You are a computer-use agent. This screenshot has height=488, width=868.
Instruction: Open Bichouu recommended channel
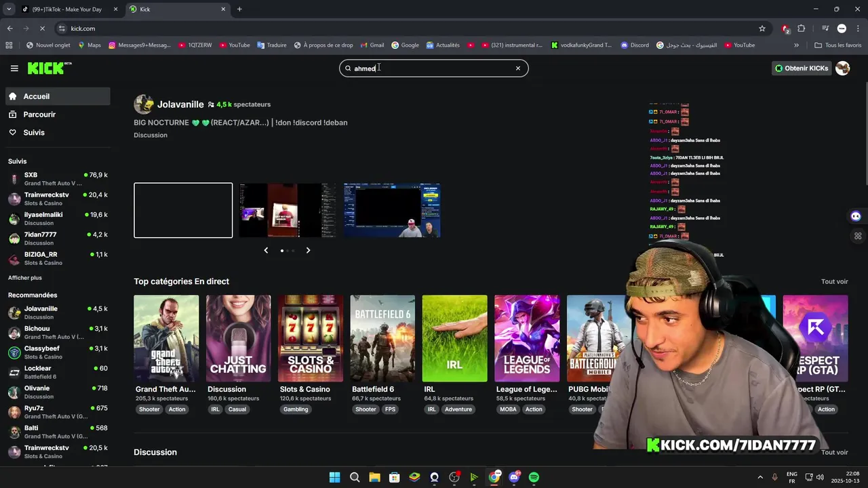(x=58, y=332)
